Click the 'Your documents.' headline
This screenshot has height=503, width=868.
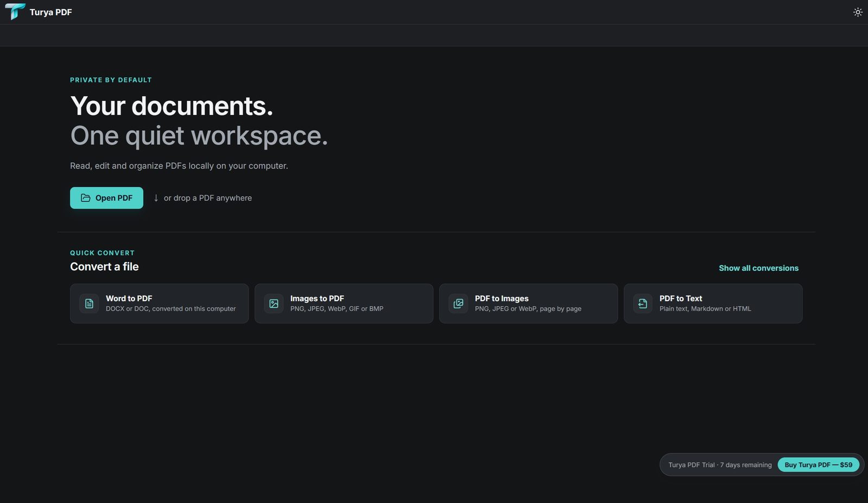pyautogui.click(x=171, y=106)
